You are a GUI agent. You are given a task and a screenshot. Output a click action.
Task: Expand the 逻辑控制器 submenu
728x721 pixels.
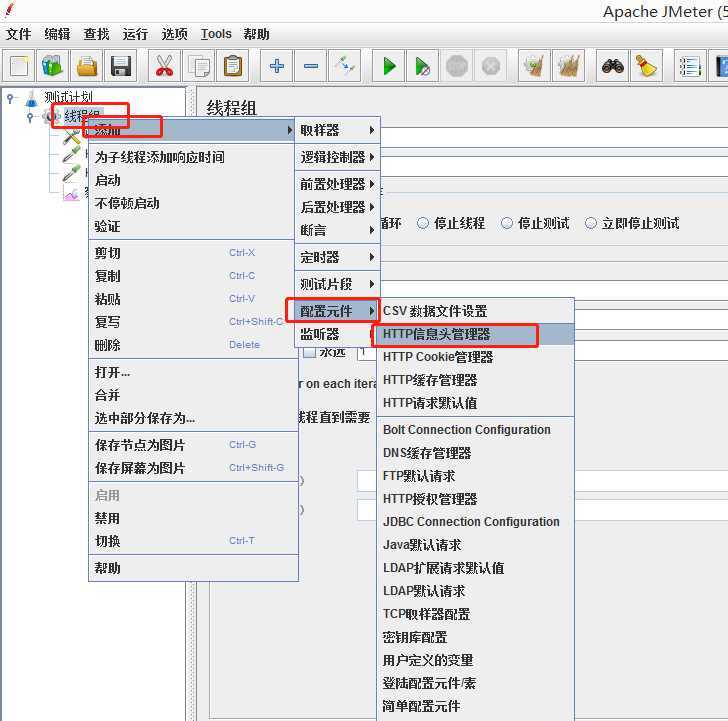338,157
